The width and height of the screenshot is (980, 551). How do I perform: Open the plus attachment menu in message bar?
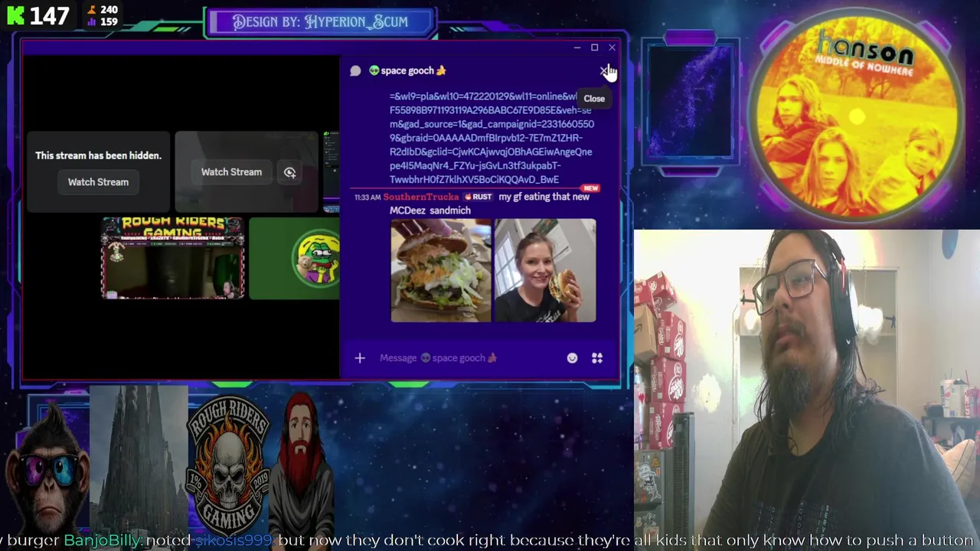tap(360, 358)
